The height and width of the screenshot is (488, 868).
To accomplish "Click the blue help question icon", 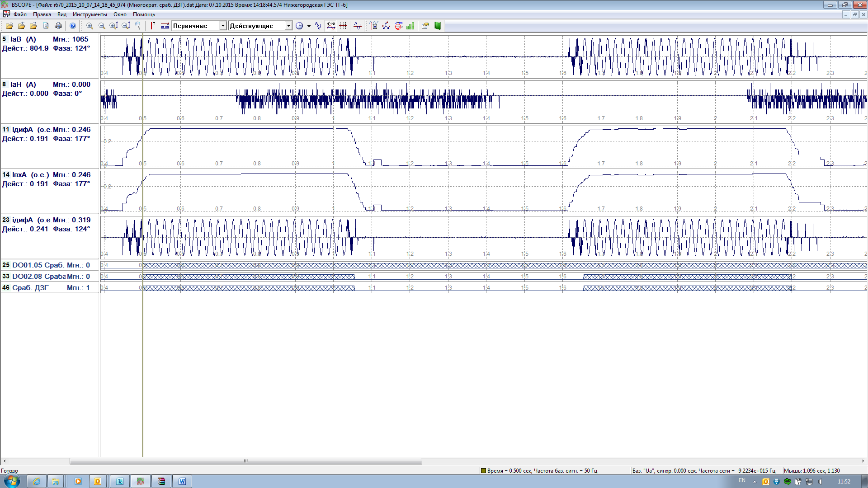I will point(73,26).
